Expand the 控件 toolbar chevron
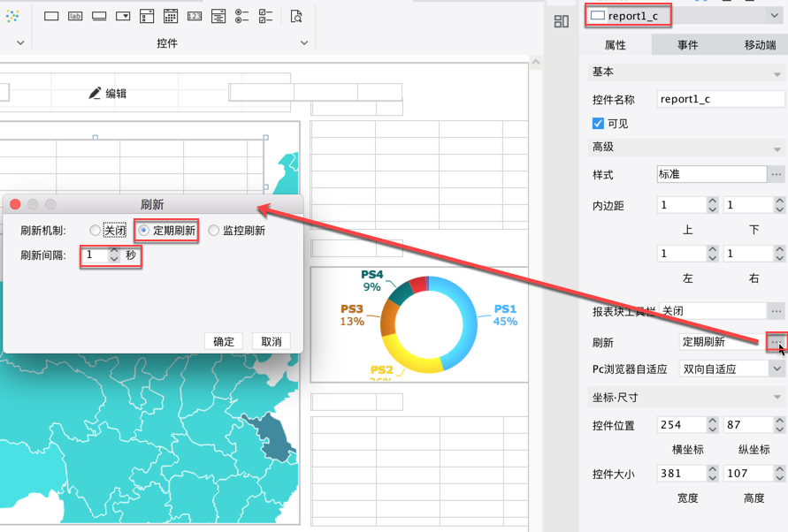 pyautogui.click(x=304, y=42)
